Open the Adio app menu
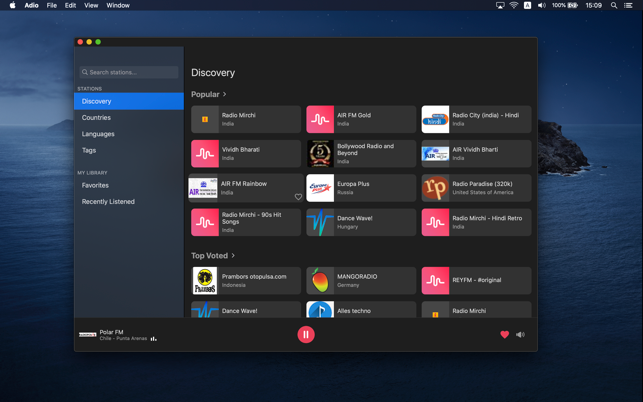Screen dimensions: 643x402 pyautogui.click(x=32, y=5)
